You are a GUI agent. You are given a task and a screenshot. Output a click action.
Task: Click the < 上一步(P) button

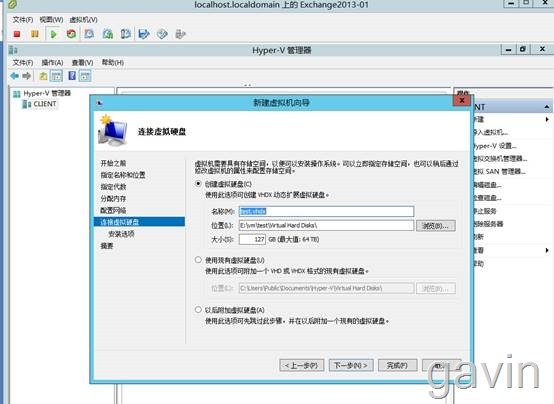pyautogui.click(x=302, y=365)
